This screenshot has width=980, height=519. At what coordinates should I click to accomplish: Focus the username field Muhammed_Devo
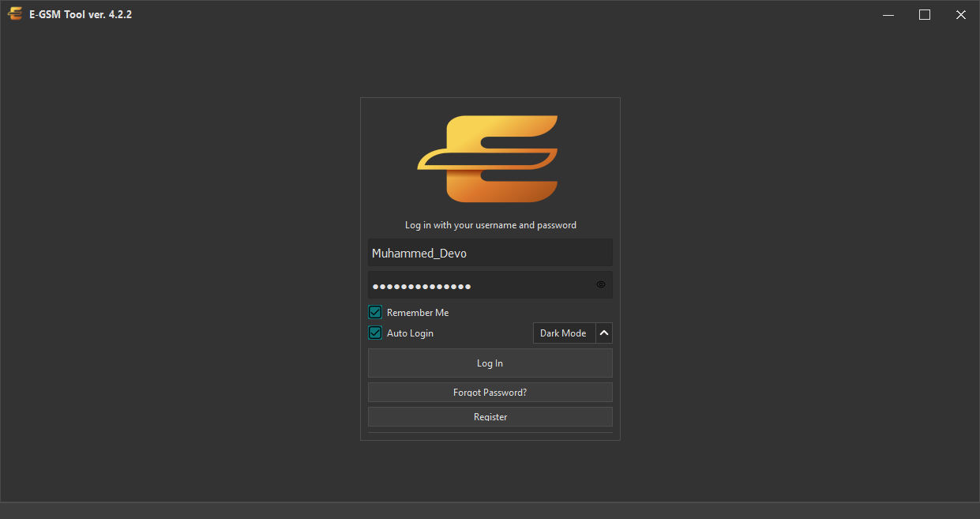490,253
